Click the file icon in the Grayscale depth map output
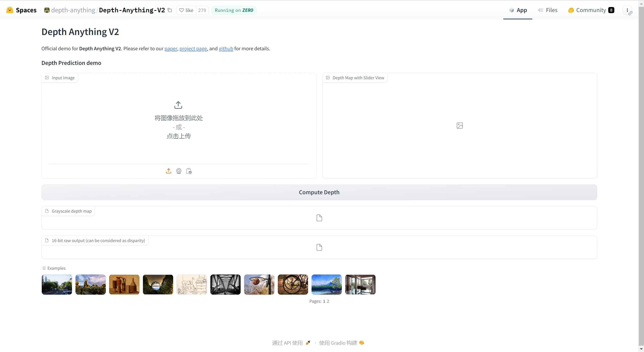 point(319,218)
